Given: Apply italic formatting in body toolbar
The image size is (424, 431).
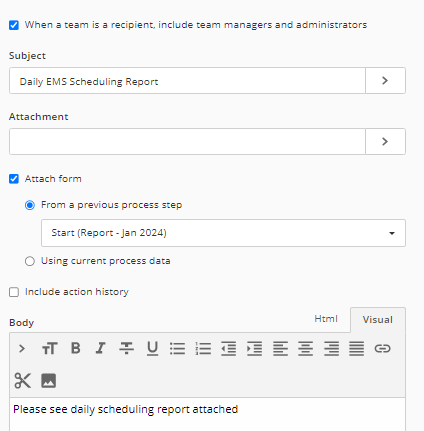Looking at the screenshot, I should coord(100,348).
